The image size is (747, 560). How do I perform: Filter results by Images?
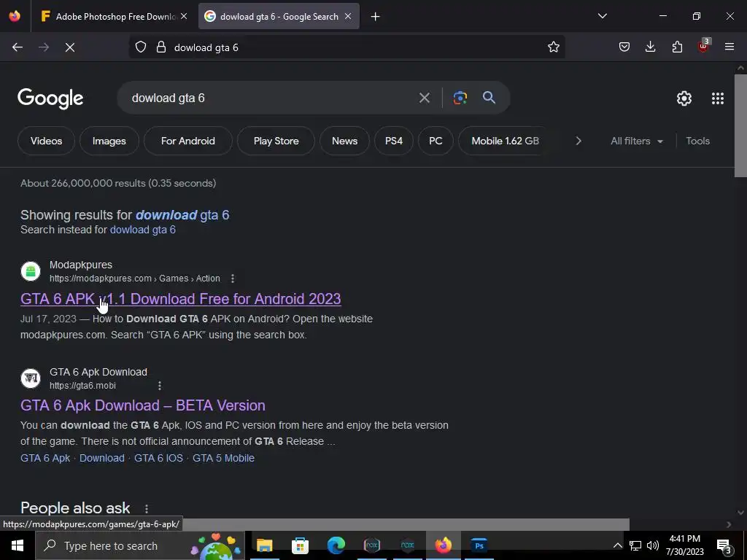[109, 141]
